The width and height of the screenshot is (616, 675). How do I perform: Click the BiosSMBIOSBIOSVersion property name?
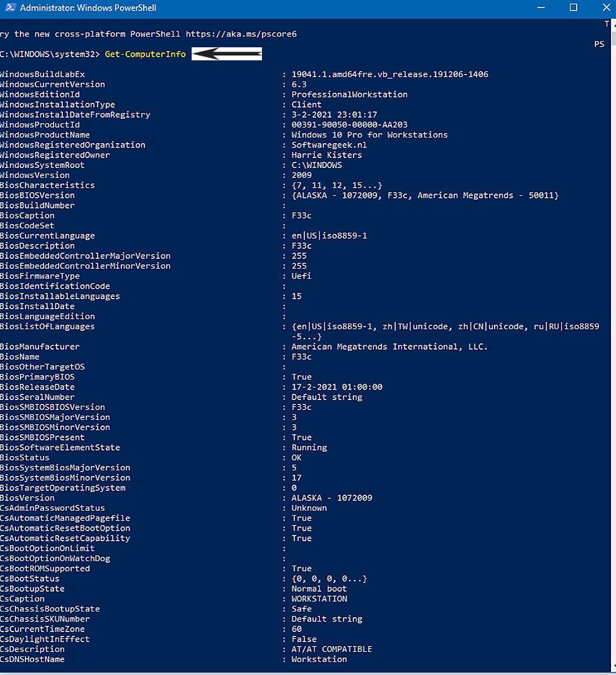pos(52,407)
